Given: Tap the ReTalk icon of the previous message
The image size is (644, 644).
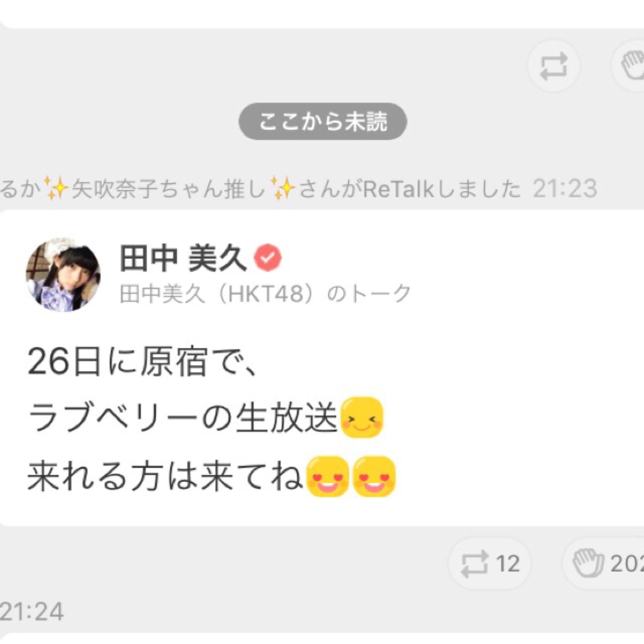Looking at the screenshot, I should [x=553, y=66].
